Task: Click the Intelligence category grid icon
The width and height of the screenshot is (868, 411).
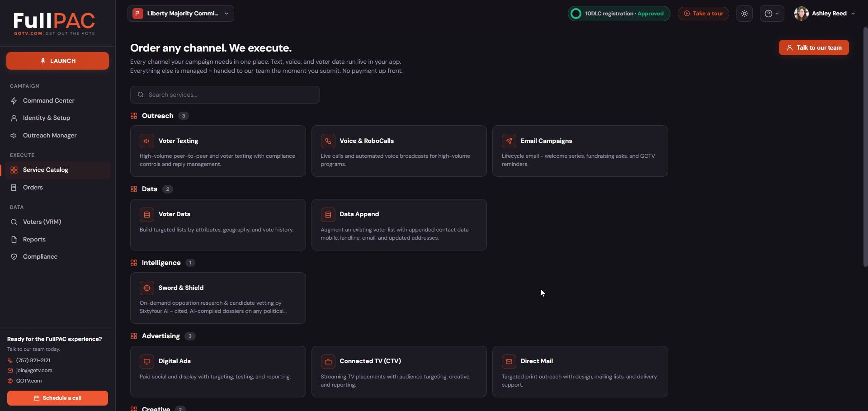Action: [134, 263]
